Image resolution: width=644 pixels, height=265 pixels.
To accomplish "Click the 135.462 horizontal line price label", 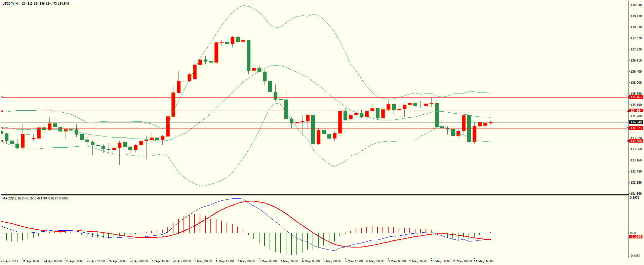I will click(x=636, y=97).
